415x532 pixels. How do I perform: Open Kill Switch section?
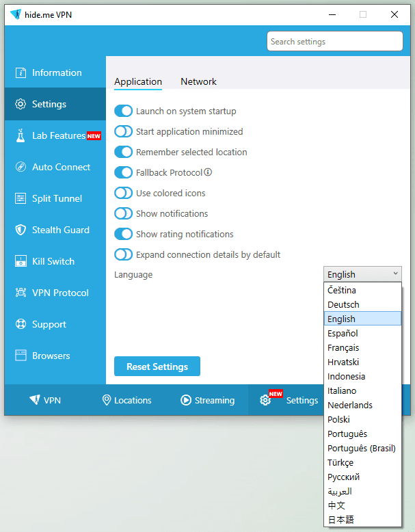pyautogui.click(x=55, y=261)
